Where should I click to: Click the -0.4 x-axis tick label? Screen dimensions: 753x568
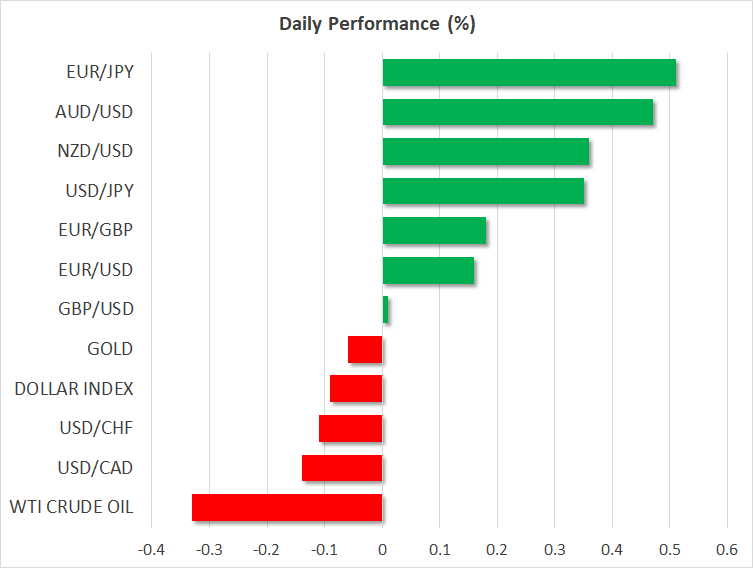pyautogui.click(x=151, y=549)
